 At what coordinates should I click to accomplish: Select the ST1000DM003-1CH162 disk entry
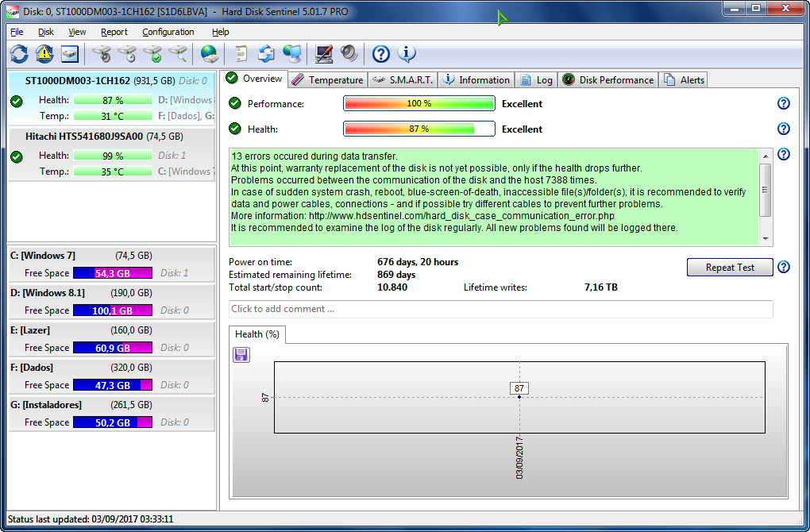point(112,98)
